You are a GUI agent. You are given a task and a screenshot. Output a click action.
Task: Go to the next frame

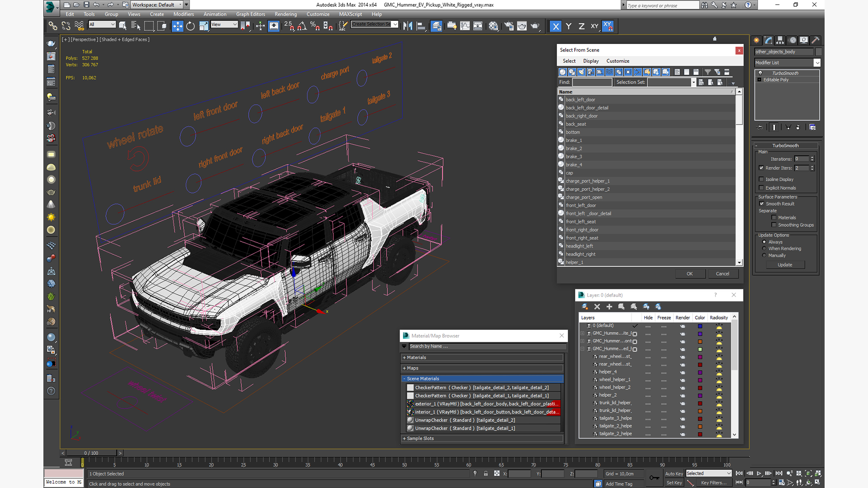(x=769, y=474)
